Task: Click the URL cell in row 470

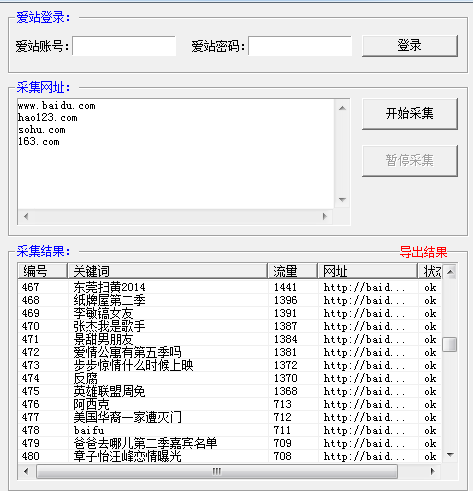Action: point(364,326)
